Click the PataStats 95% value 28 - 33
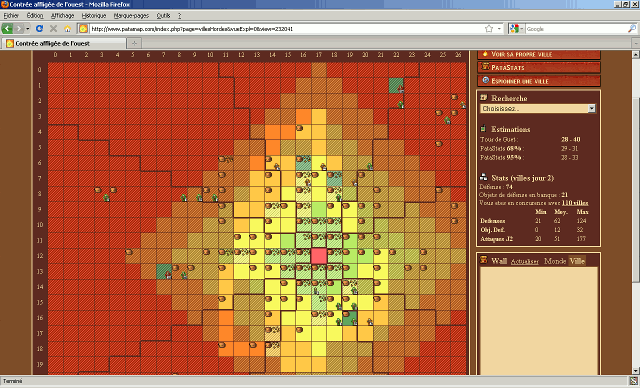The height and width of the screenshot is (388, 640). click(569, 157)
